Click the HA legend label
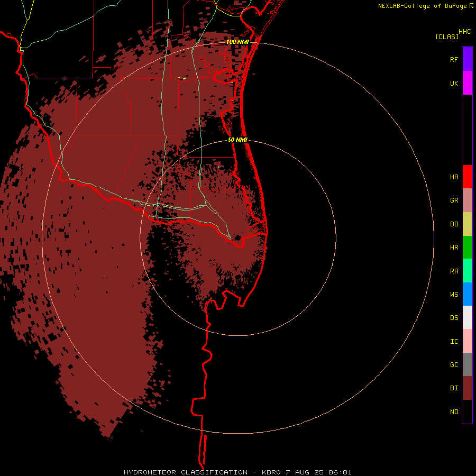Screen dimensions: 476x476 coord(454,177)
